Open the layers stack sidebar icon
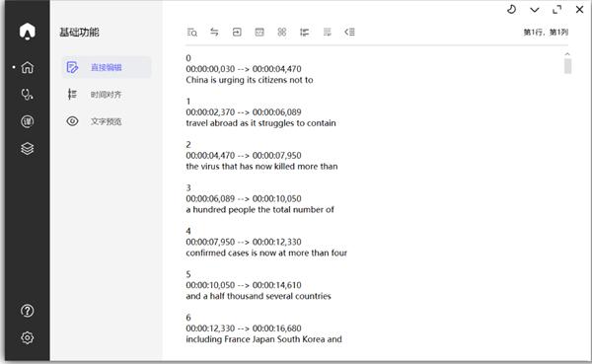 28,148
